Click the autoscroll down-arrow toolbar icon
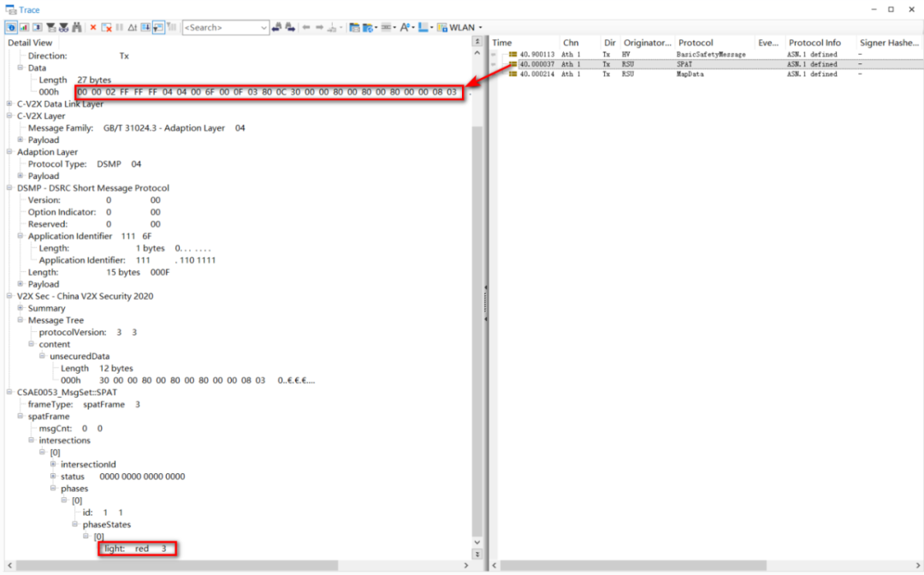Screen dimensions: 924x575 (x=145, y=27)
